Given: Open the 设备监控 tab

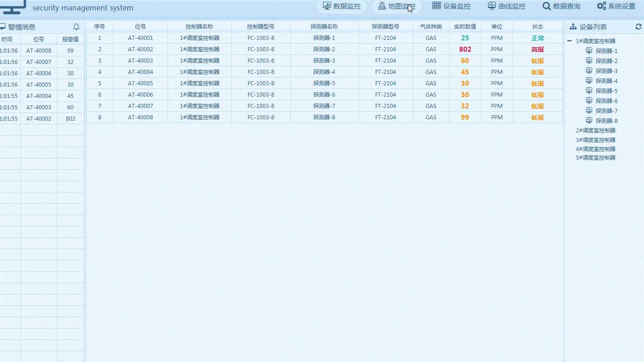Looking at the screenshot, I should (451, 6).
